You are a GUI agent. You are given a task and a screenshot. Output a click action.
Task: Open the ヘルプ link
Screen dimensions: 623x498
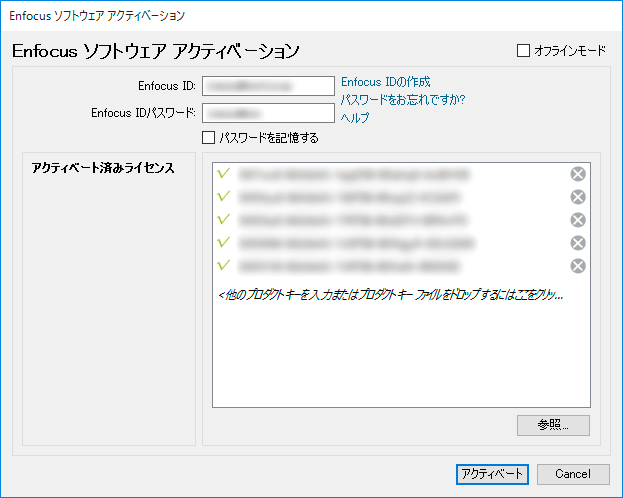click(x=355, y=117)
